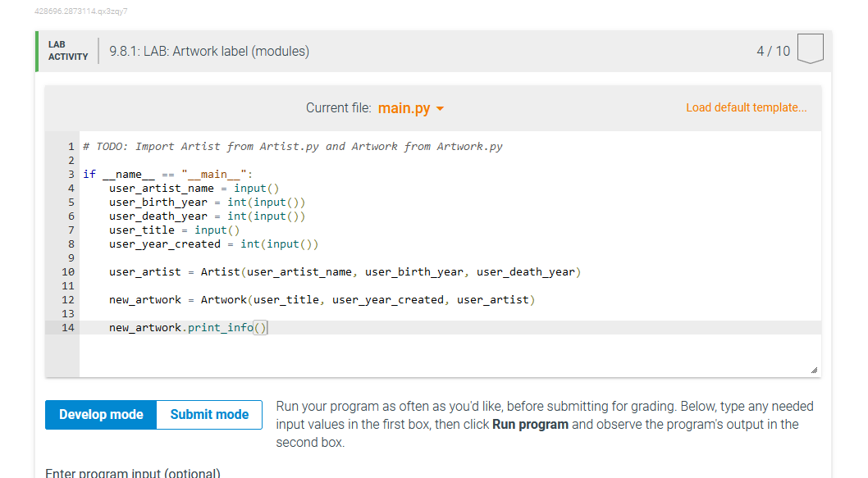The height and width of the screenshot is (478, 868).
Task: Click the dropdown arrow beside main.py
Action: pyautogui.click(x=441, y=108)
